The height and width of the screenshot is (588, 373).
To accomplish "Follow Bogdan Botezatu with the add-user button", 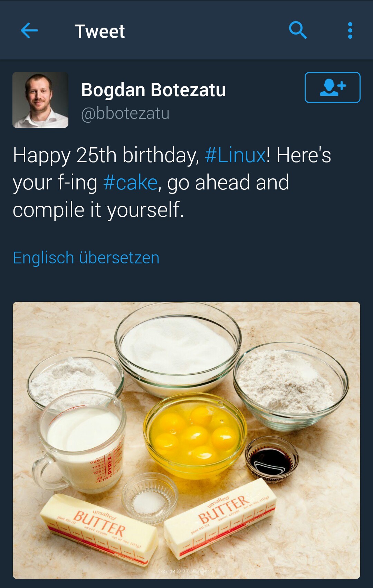I will point(332,87).
